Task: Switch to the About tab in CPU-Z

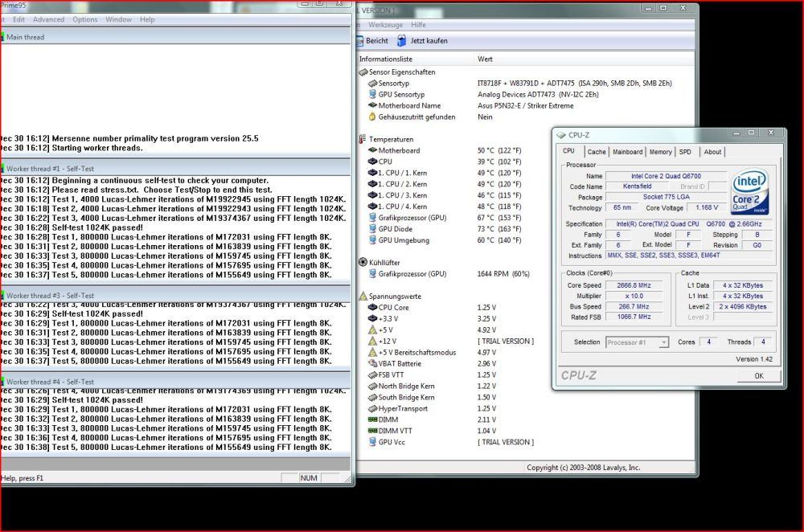Action: 712,152
